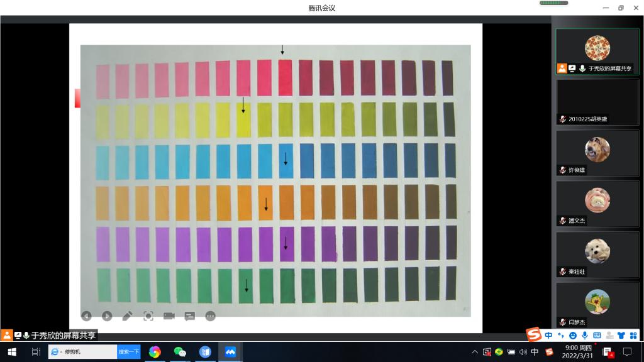Toggle Sogou voice input microphone

tap(585, 335)
